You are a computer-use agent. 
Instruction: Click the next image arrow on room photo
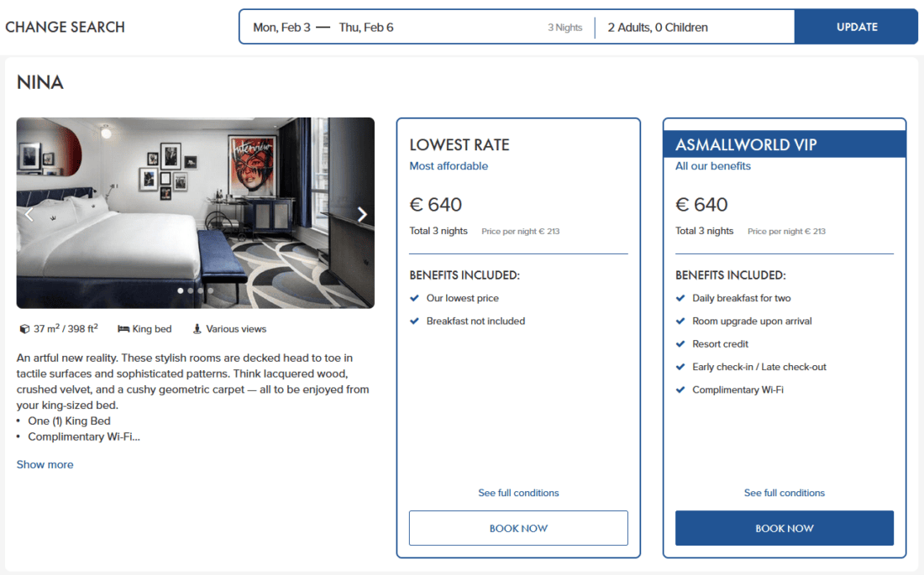362,214
